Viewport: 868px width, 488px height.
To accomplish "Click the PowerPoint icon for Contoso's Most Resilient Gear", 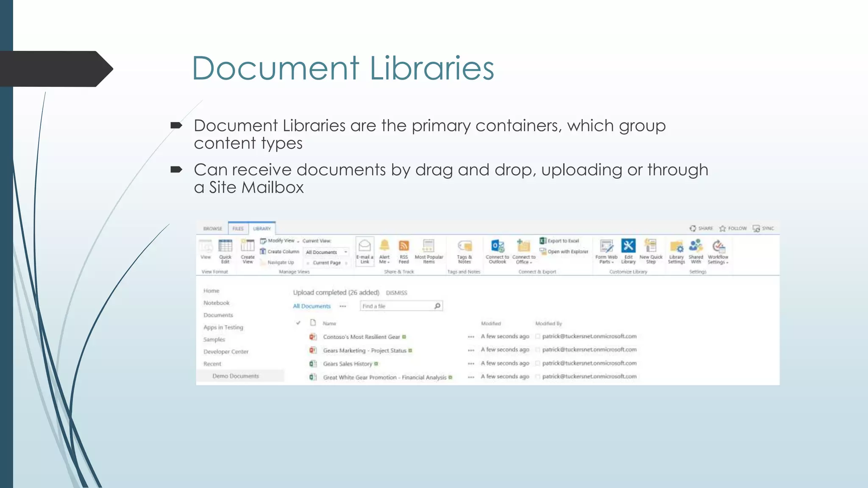I will (313, 337).
